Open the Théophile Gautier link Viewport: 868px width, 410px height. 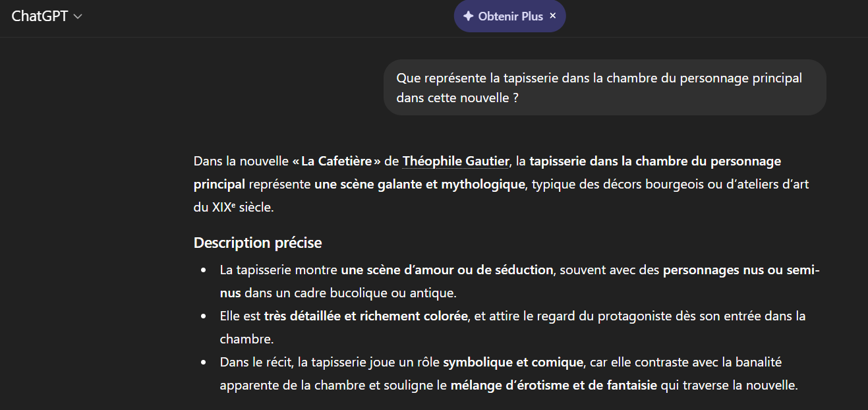coord(455,161)
